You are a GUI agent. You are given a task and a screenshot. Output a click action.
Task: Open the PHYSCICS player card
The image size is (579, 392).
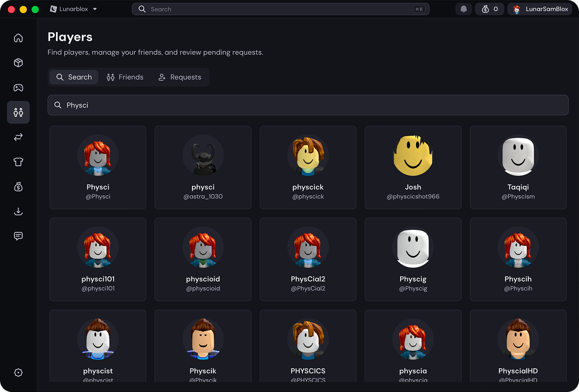pyautogui.click(x=308, y=346)
